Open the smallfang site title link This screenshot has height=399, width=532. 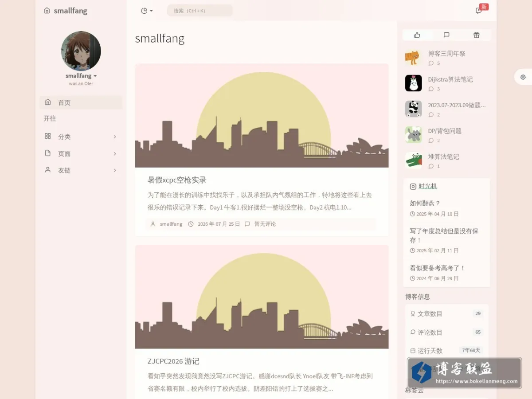(x=70, y=11)
